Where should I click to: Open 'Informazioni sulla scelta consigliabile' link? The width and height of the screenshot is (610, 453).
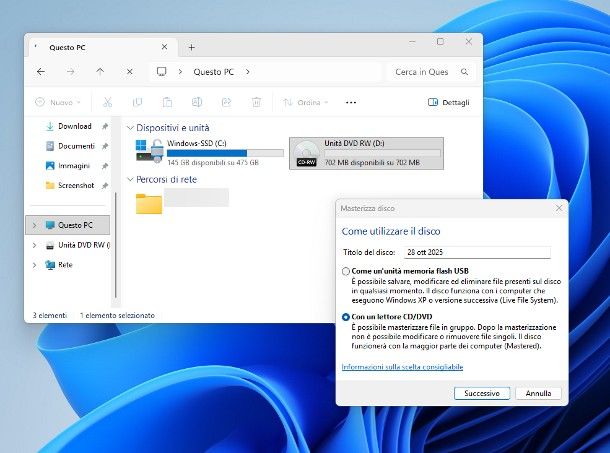(x=402, y=367)
